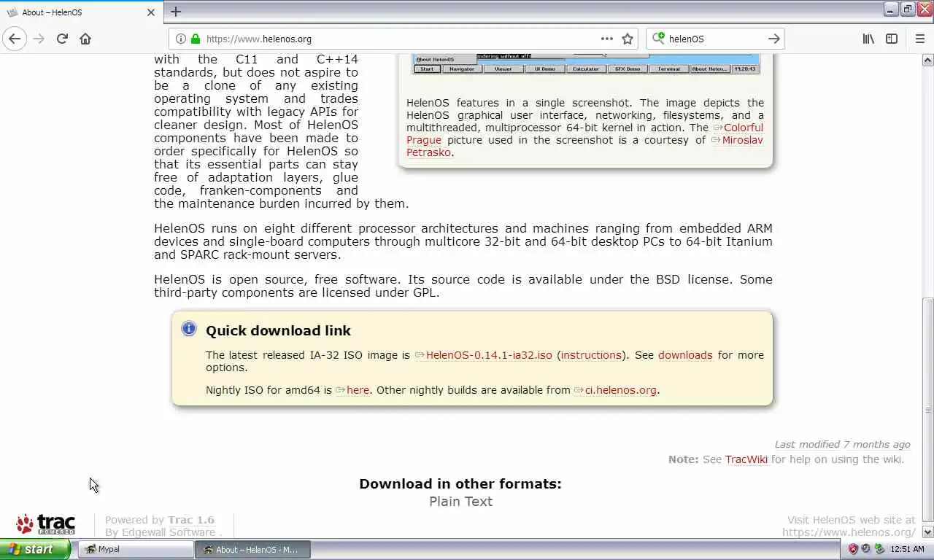
Task: Run the search with the arrow button
Action: (773, 39)
